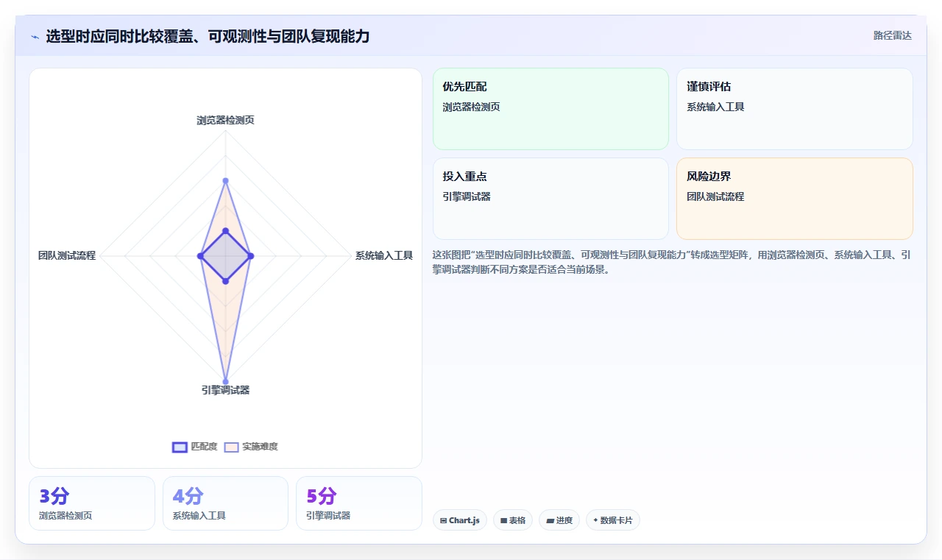Click the 引擎调试器 radar axis label
Viewport: 942px width, 560px height.
point(225,390)
